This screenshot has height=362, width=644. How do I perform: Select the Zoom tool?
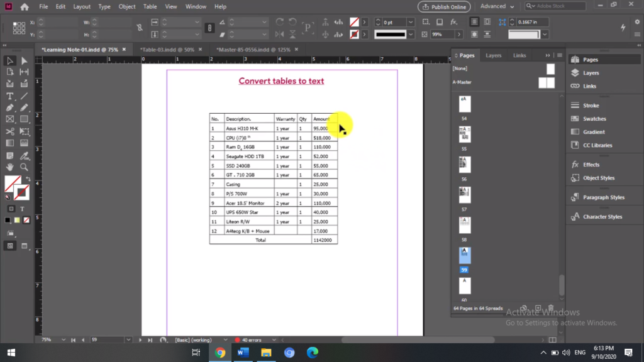tap(25, 167)
